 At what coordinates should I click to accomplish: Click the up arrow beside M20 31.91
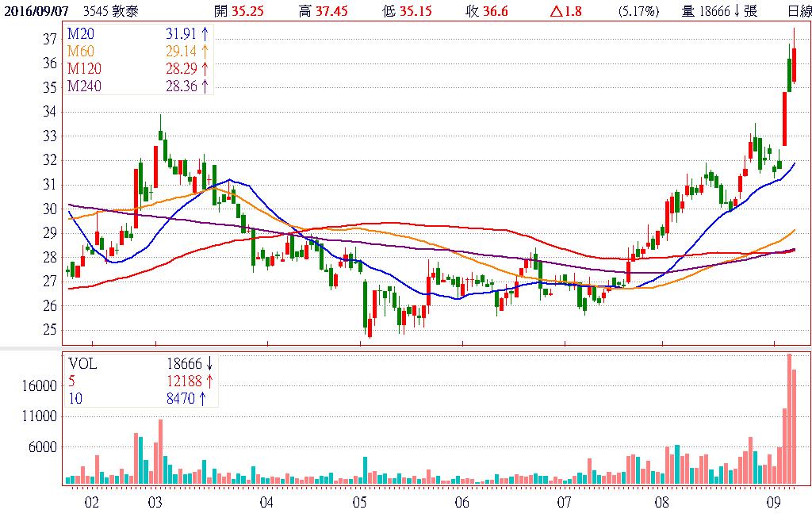pyautogui.click(x=205, y=35)
